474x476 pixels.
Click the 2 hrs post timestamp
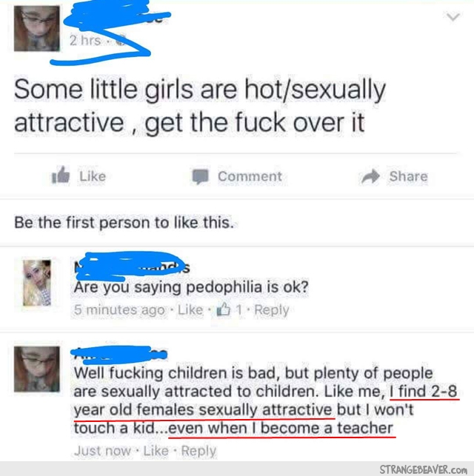click(x=85, y=41)
